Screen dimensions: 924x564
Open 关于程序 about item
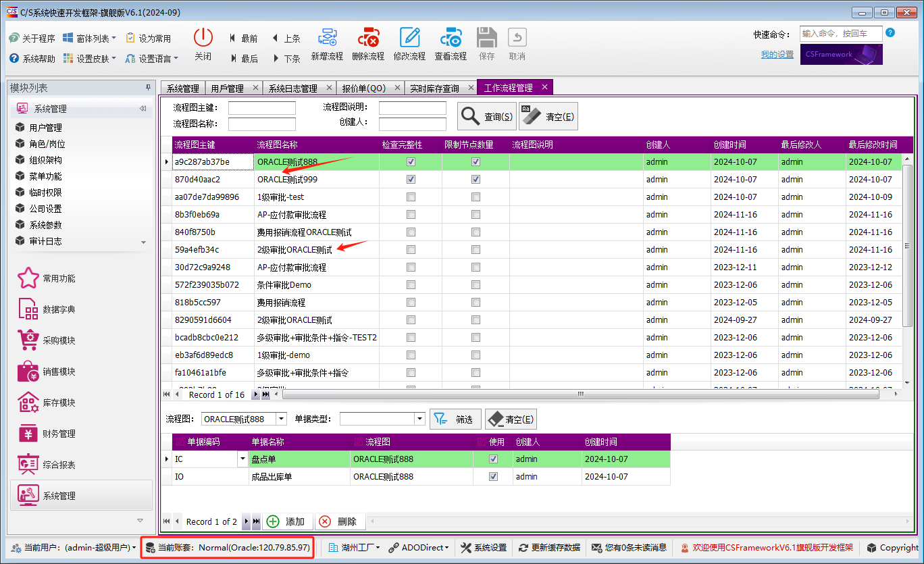click(x=32, y=39)
